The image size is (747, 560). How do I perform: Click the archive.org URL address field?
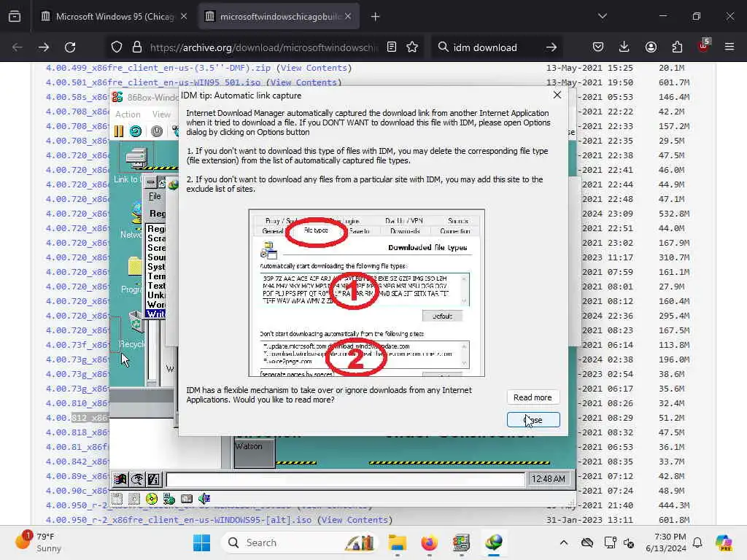[263, 47]
